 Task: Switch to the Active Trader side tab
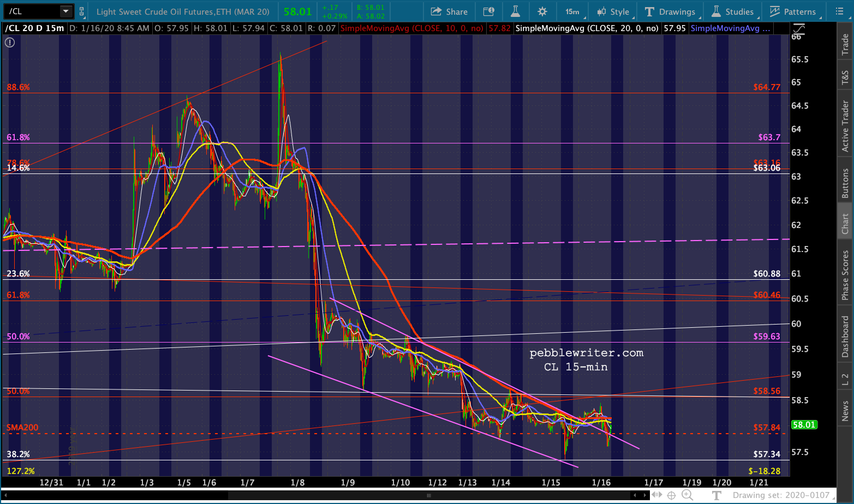click(x=845, y=127)
